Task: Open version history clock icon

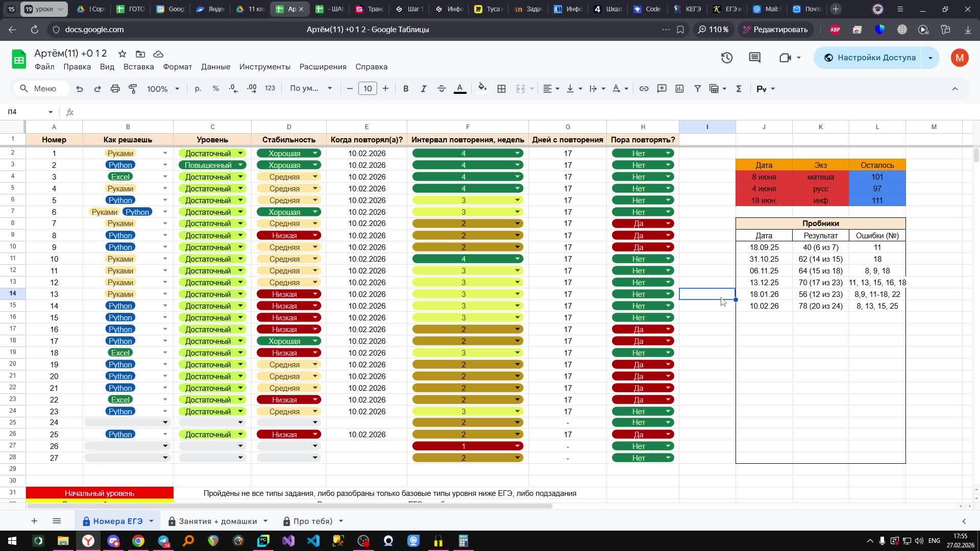Action: (727, 58)
